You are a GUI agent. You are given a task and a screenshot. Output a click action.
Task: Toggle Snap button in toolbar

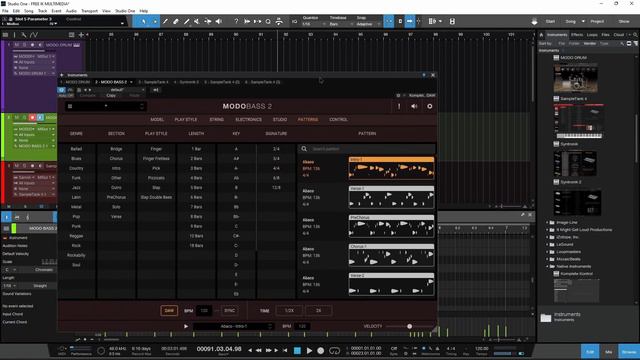click(388, 21)
